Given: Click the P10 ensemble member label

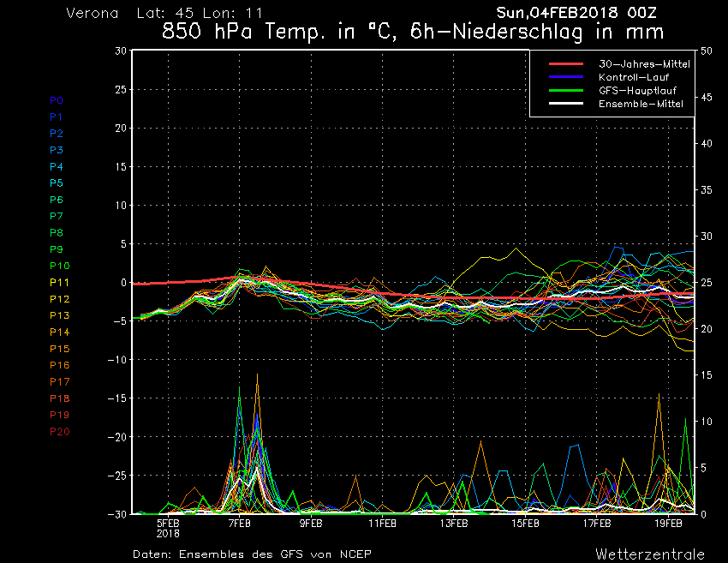Looking at the screenshot, I should [x=59, y=266].
